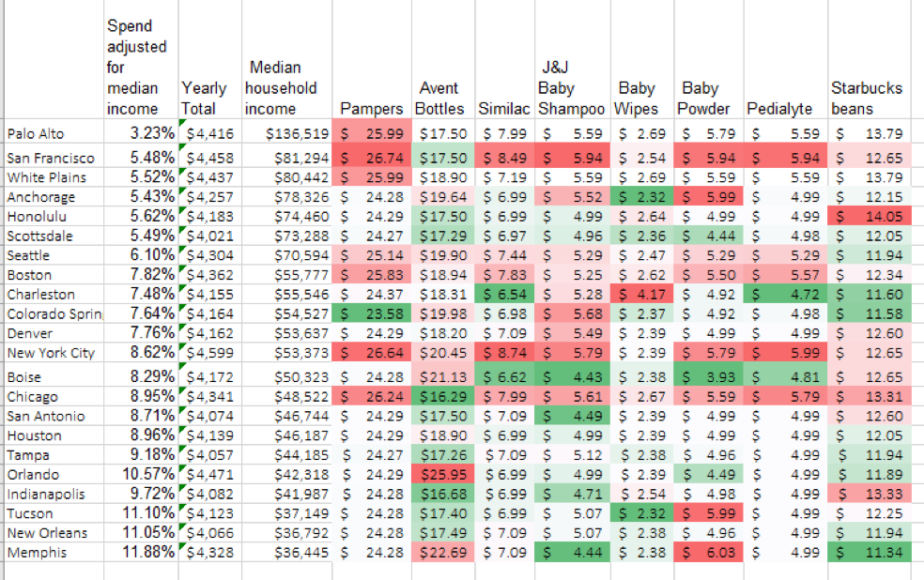924x580 pixels.
Task: Select the 'Yearly Total' column header
Action: 209,59
